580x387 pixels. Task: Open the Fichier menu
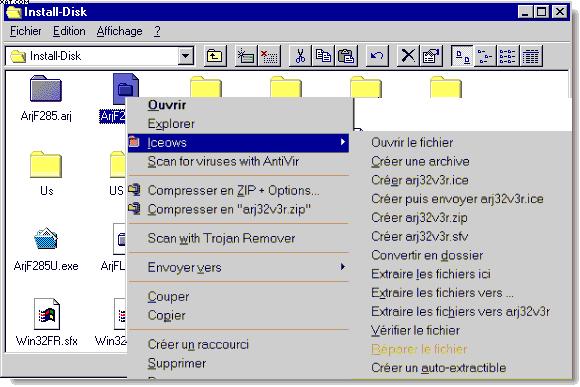click(26, 31)
